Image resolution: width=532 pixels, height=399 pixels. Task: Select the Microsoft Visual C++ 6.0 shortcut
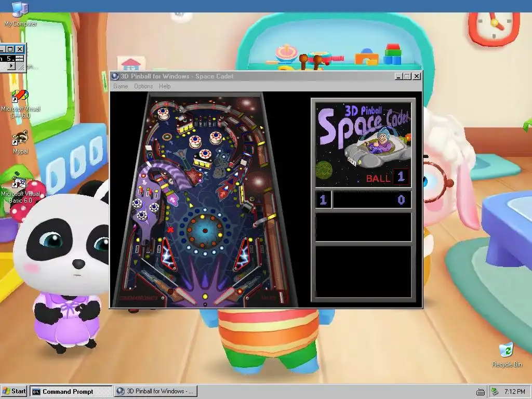tap(20, 103)
